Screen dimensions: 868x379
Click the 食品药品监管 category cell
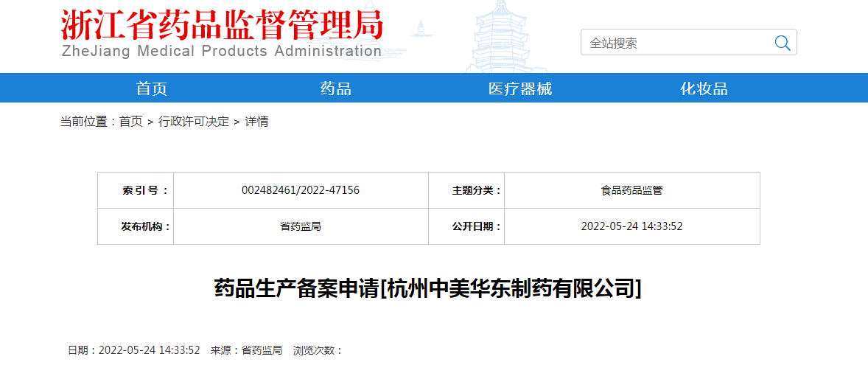coord(631,191)
